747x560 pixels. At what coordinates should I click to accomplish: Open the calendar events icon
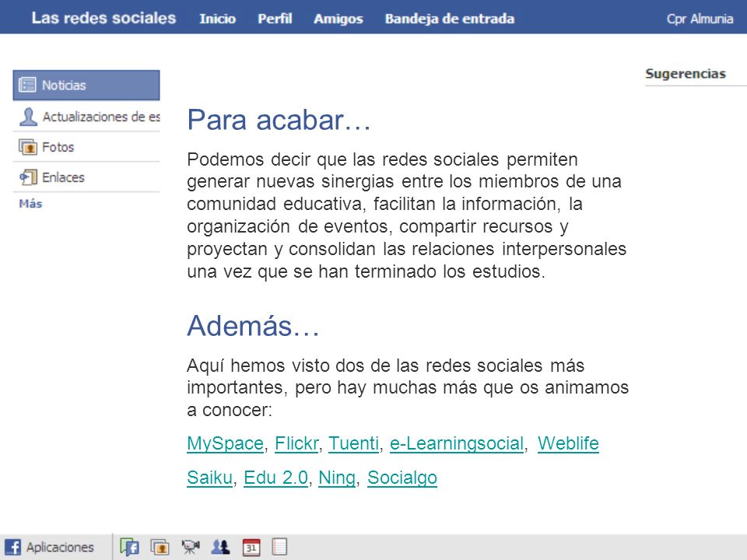pos(251,547)
